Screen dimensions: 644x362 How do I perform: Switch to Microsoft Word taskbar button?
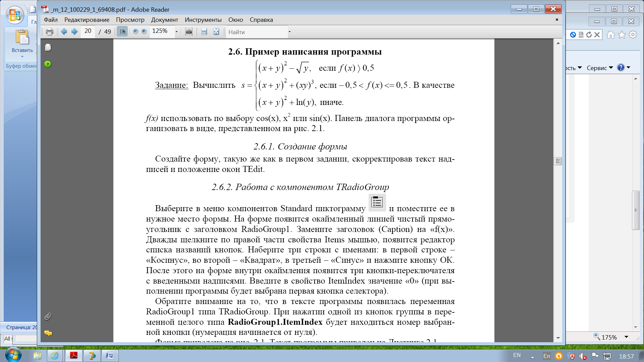(110, 355)
